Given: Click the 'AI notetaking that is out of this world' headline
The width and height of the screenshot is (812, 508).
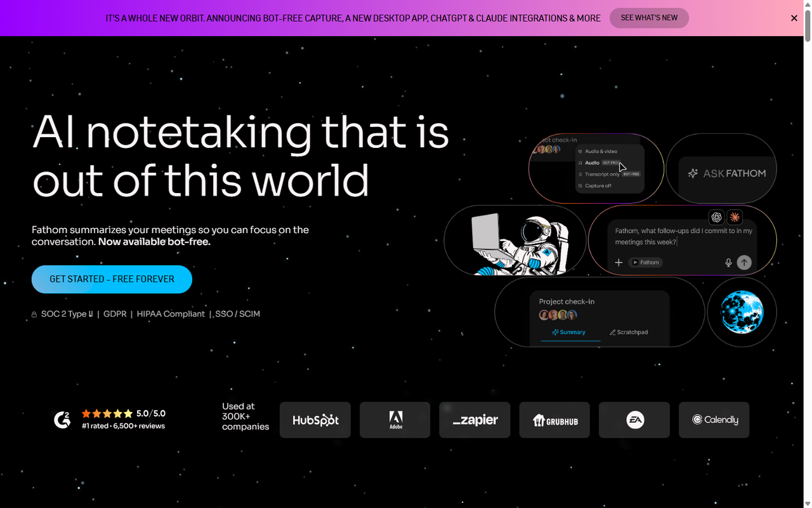Looking at the screenshot, I should coord(240,156).
